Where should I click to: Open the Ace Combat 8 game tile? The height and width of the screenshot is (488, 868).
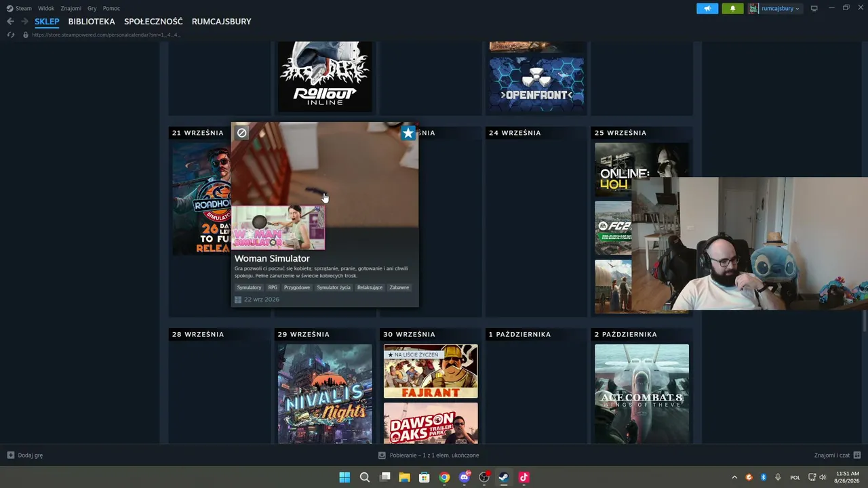pyautogui.click(x=642, y=394)
